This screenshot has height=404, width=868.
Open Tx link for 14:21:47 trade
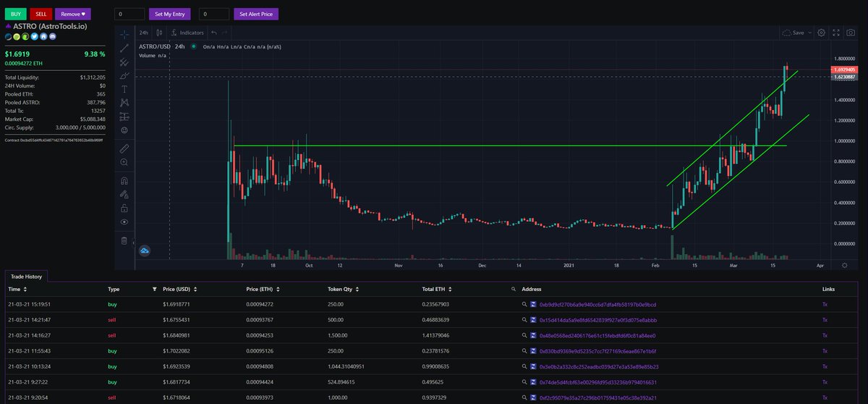825,319
